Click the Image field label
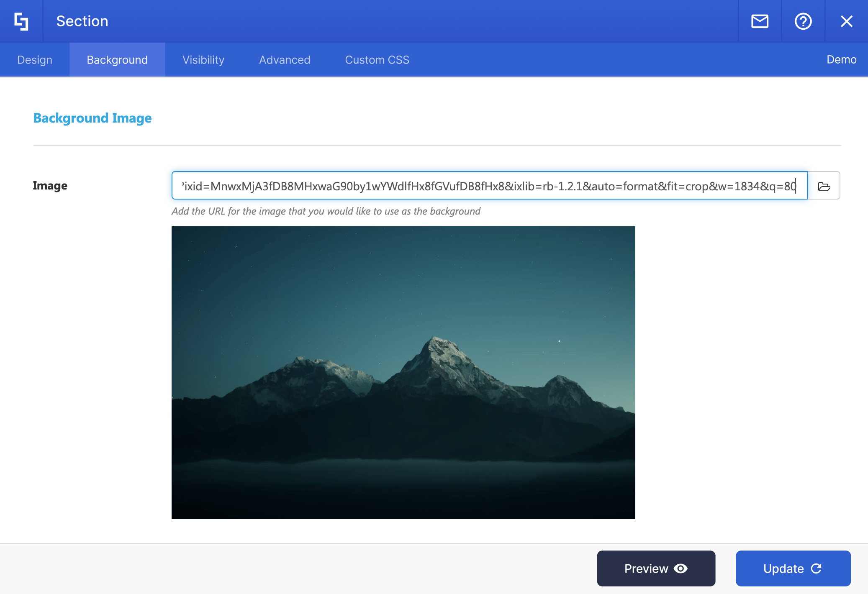The width and height of the screenshot is (868, 594). [x=50, y=186]
